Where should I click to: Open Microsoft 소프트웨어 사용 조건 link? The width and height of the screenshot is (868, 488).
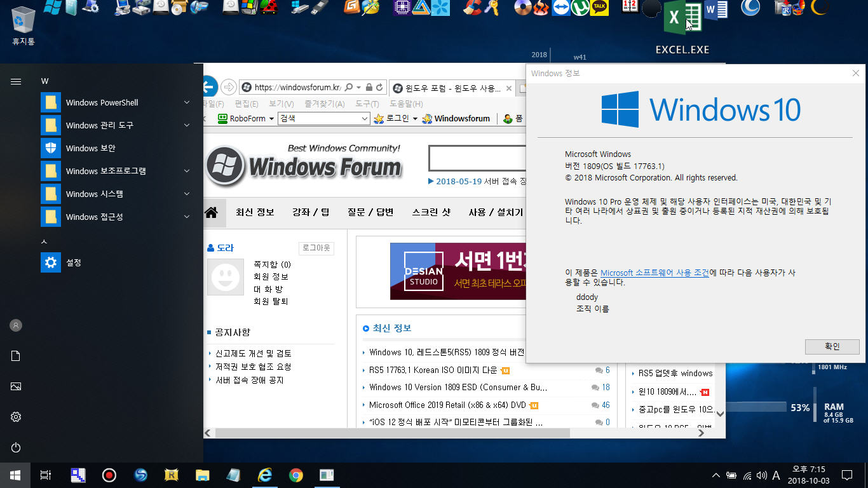point(654,273)
